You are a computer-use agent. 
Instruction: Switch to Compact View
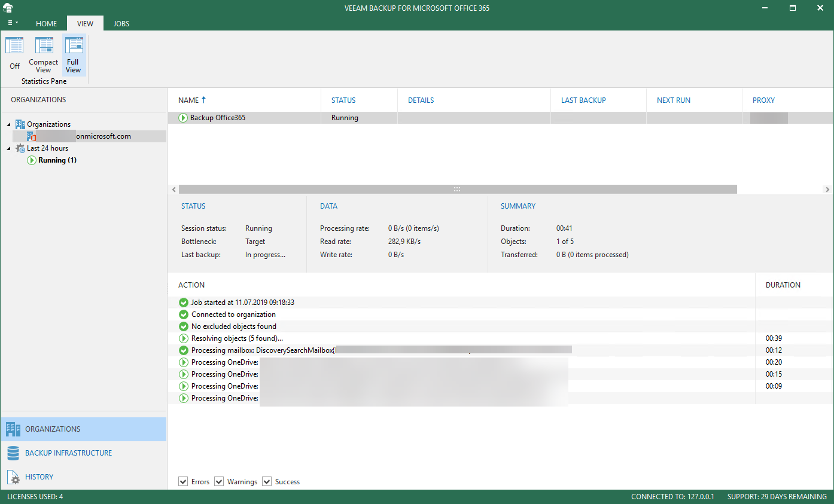[x=44, y=54]
